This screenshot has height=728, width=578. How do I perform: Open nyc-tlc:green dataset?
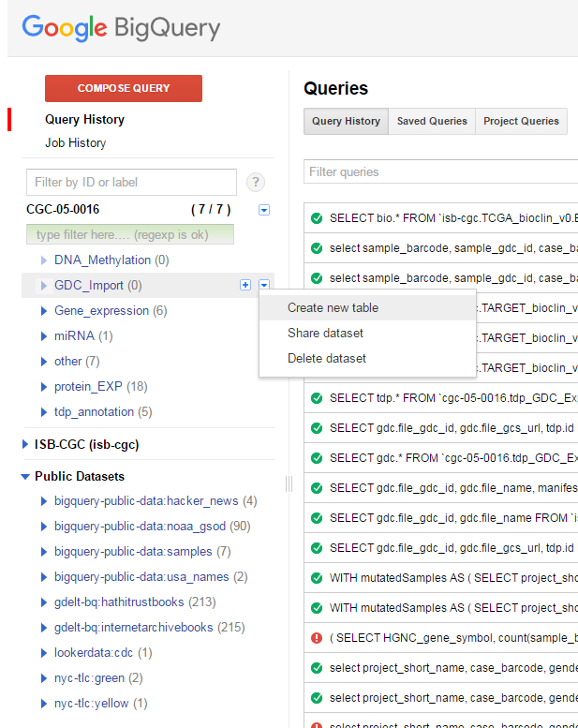[x=90, y=678]
